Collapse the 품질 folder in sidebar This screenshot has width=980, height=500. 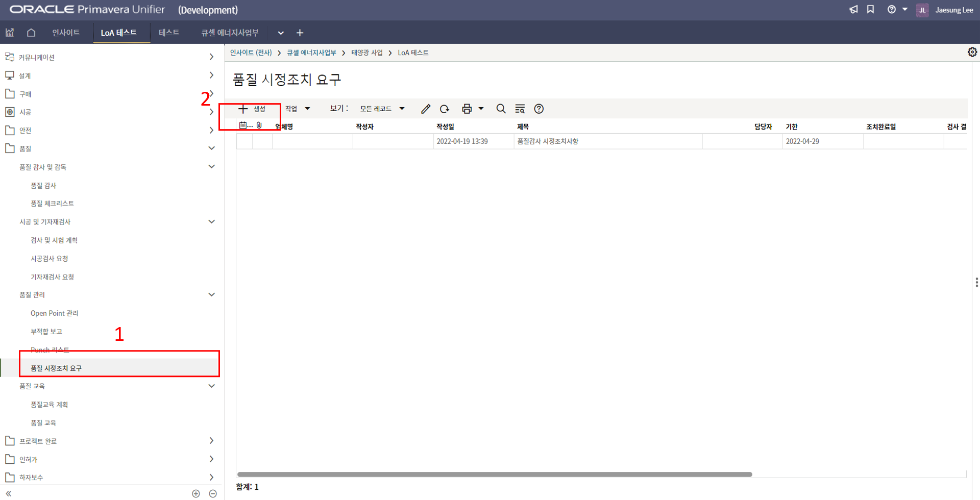tap(211, 148)
